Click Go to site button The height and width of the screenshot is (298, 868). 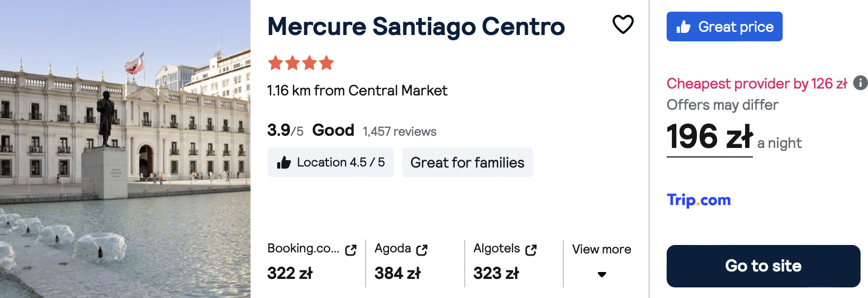coord(763,266)
